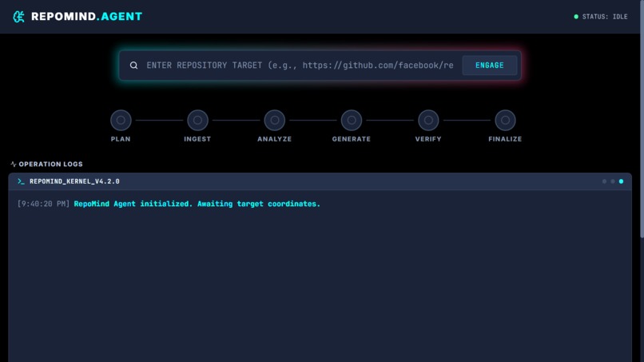Click the middle gray dot in terminal header

(612, 181)
